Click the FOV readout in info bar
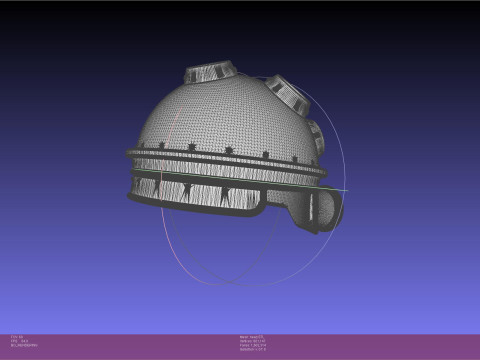Screen dimensions: 480x360 pos(17,337)
